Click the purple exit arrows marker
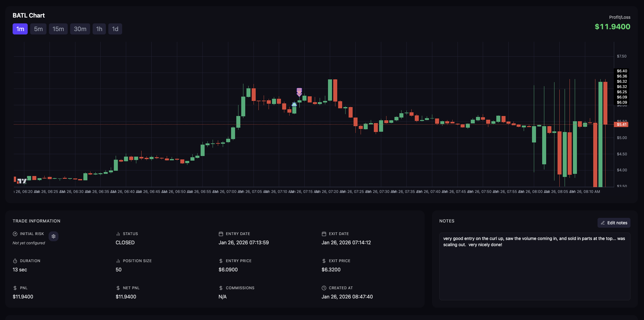Image resolution: width=644 pixels, height=320 pixels. click(x=299, y=92)
